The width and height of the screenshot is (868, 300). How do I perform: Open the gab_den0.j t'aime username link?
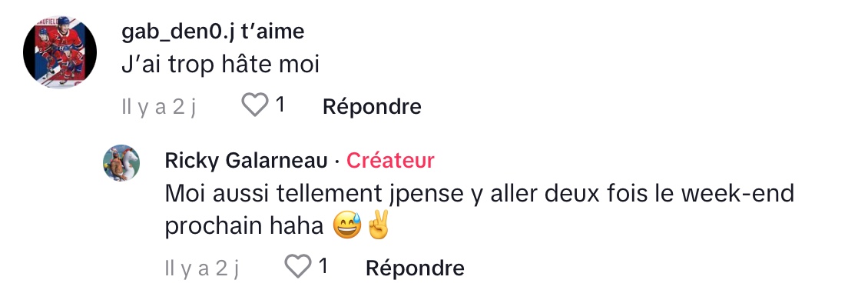click(x=213, y=32)
